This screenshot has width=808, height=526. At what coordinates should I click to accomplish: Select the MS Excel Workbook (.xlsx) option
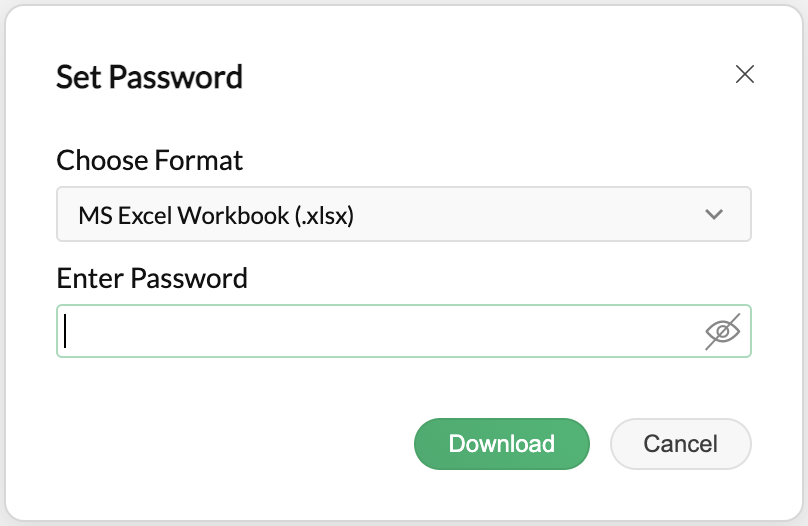pos(216,214)
